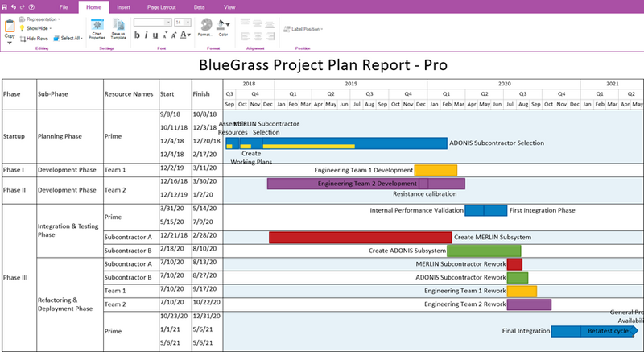Screen dimensions: 644x352
Task: Open the Label Position dropdown
Action: coord(303,29)
